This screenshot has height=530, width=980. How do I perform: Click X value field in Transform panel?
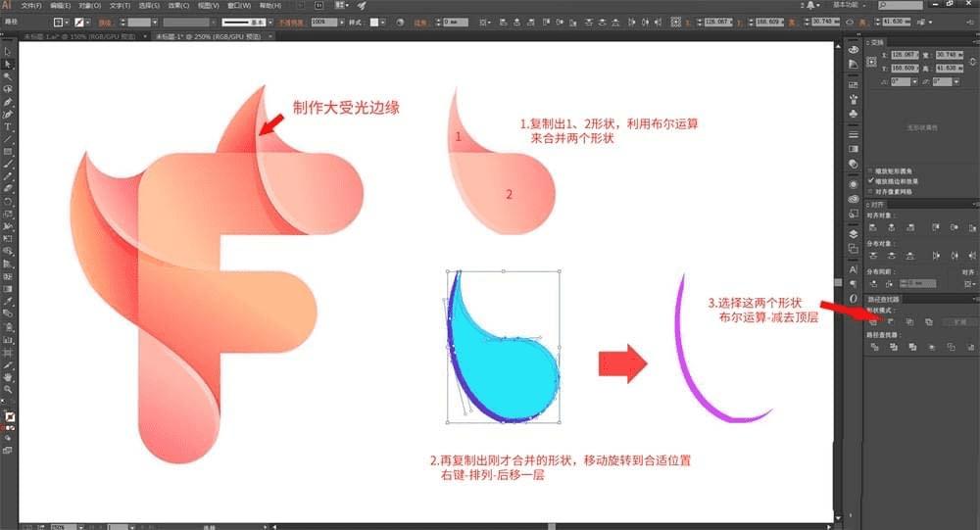904,55
